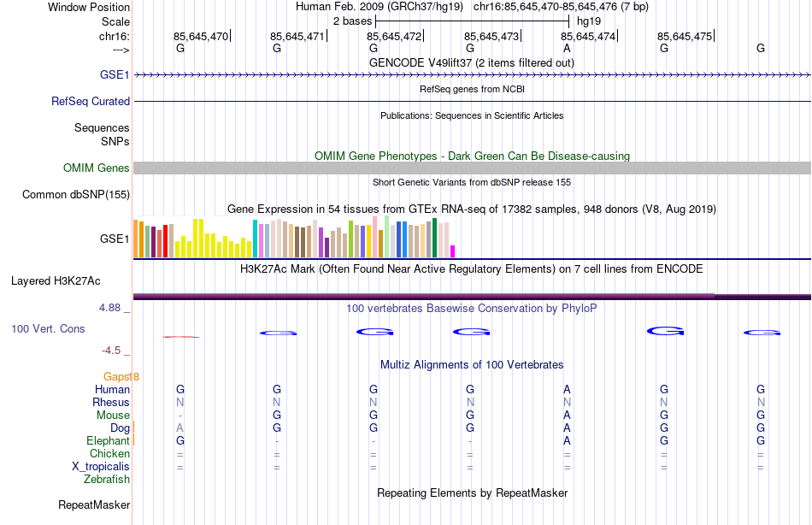Image resolution: width=812 pixels, height=525 pixels.
Task: Open the Layered H3K27Ac track label
Action: pos(56,281)
